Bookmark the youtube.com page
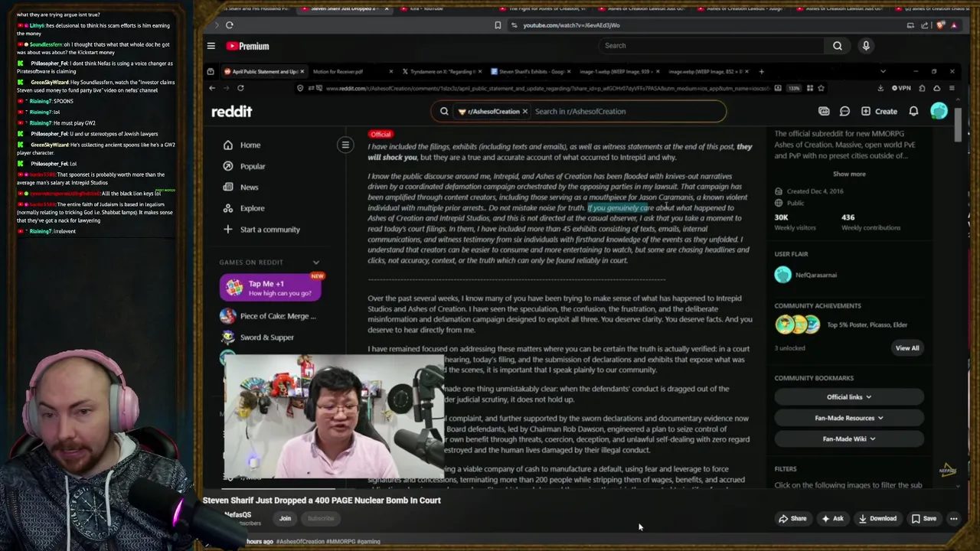Image resolution: width=980 pixels, height=551 pixels. tap(498, 25)
